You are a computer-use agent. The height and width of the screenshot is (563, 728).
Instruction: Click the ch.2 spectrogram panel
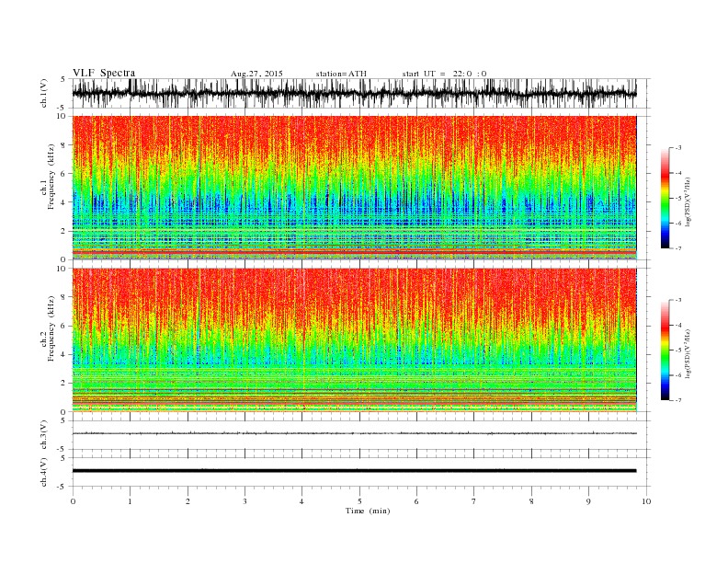354,340
